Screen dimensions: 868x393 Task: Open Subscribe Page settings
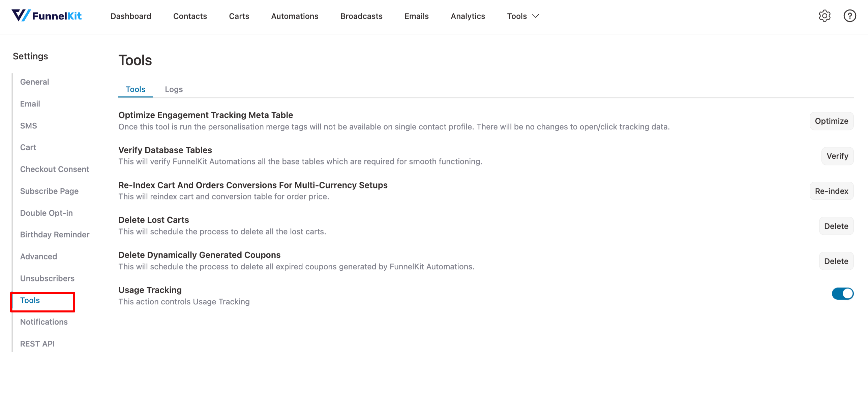(x=49, y=191)
